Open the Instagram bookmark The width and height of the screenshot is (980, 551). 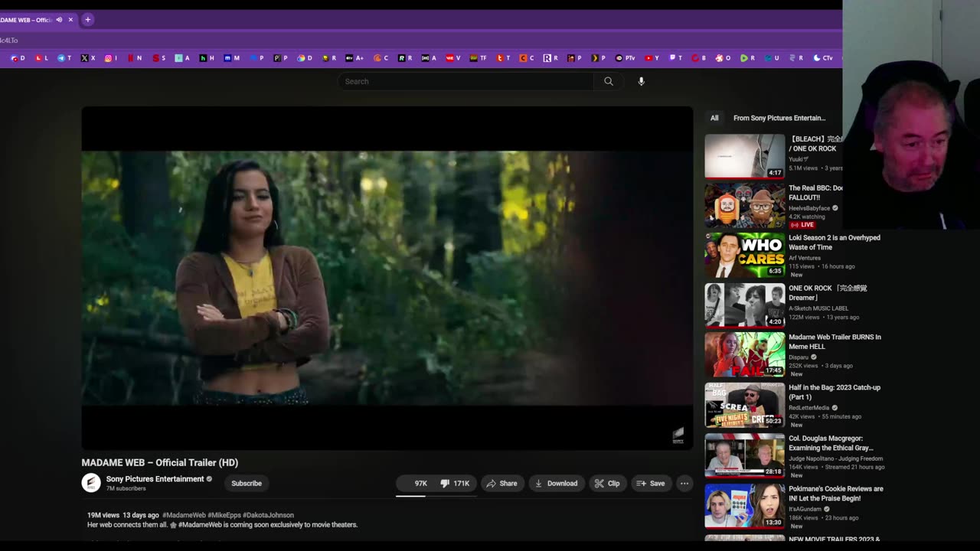pos(111,58)
